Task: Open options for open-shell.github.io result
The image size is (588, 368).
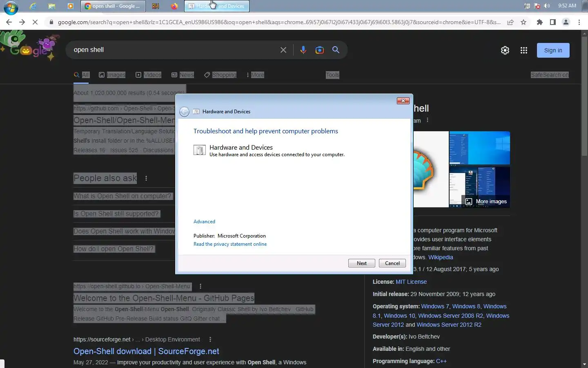Action: (200, 286)
